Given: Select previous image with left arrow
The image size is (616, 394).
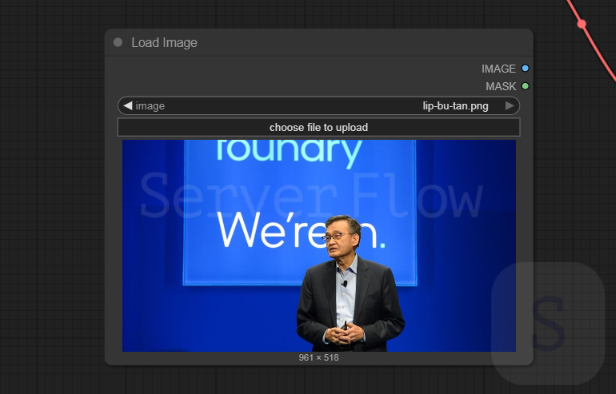Looking at the screenshot, I should click(128, 106).
